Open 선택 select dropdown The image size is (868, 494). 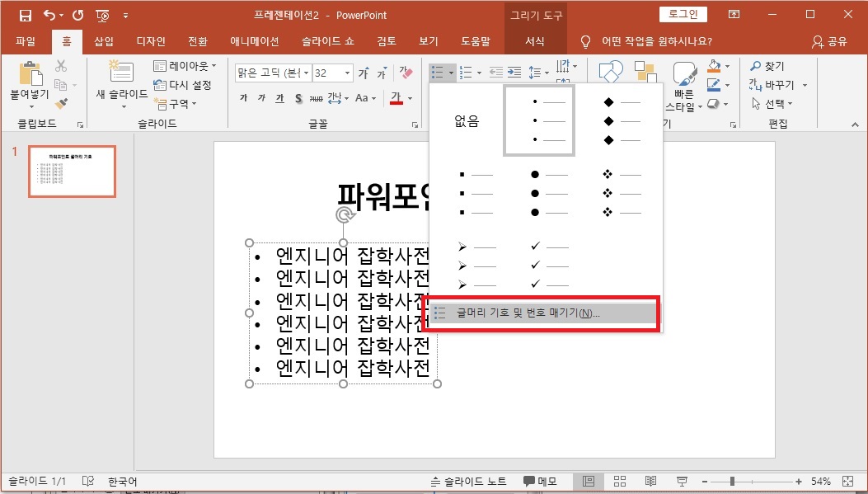[x=772, y=104]
